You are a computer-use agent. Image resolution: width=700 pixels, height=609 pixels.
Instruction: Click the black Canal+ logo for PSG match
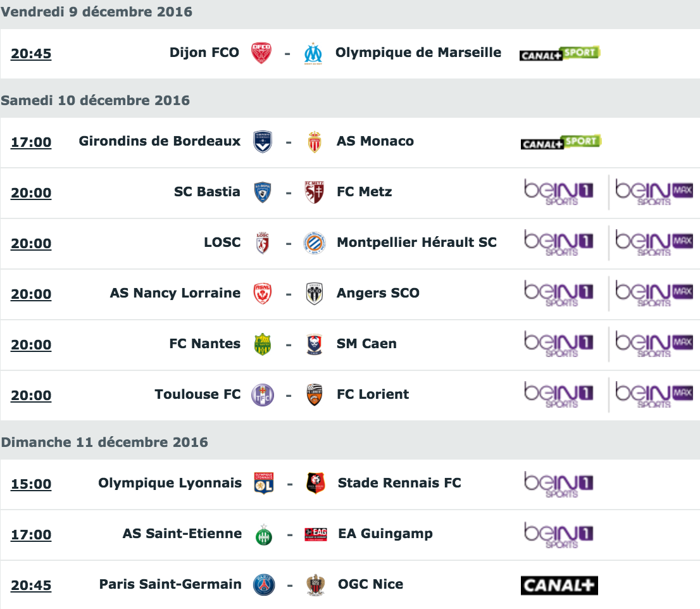point(559,586)
